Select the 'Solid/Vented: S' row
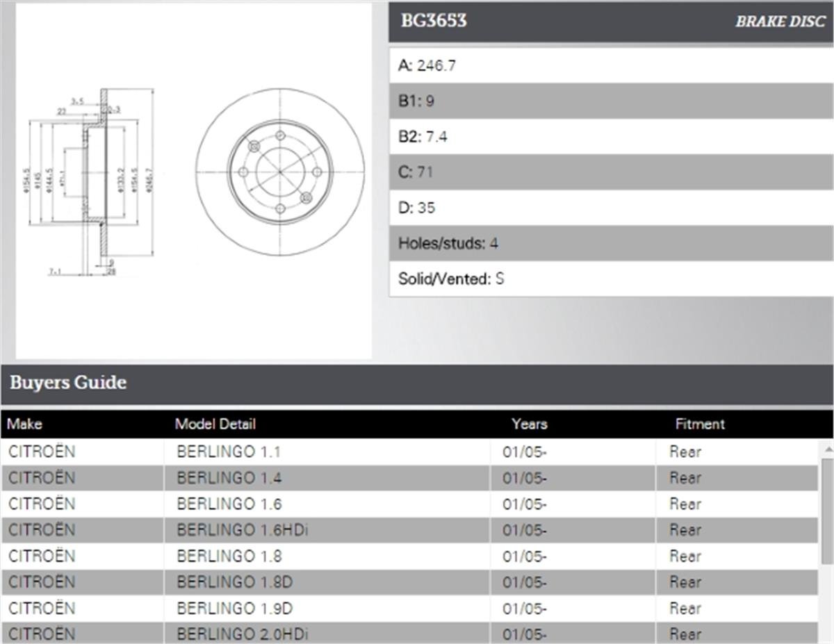 pos(611,279)
